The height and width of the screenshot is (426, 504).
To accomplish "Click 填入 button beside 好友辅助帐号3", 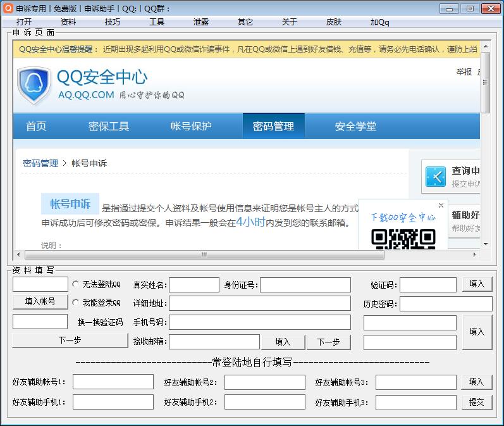I will click(476, 382).
